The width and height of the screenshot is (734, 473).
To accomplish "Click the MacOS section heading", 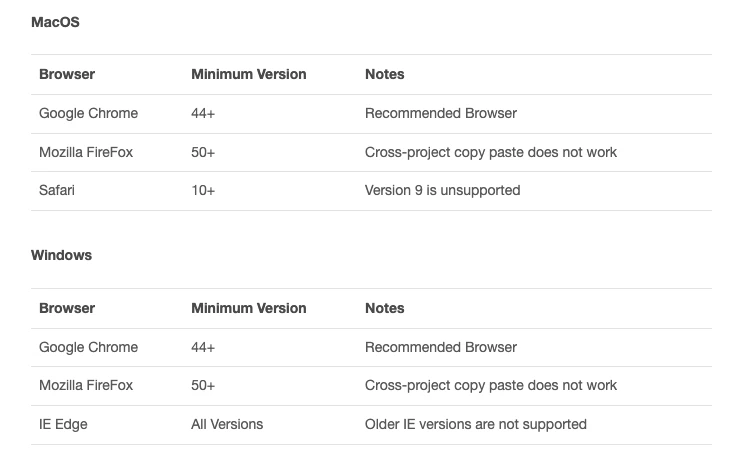I will pos(55,22).
